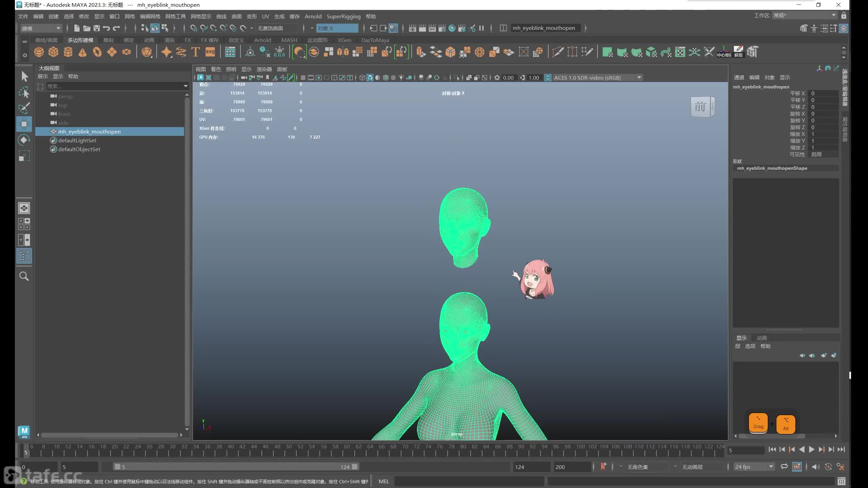Click the Save scene icon
This screenshot has width=868, height=488.
coord(97,28)
